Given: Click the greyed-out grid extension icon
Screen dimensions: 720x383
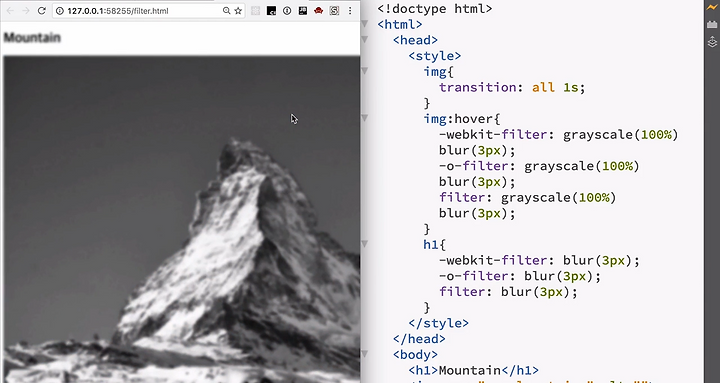Looking at the screenshot, I should pos(256,11).
